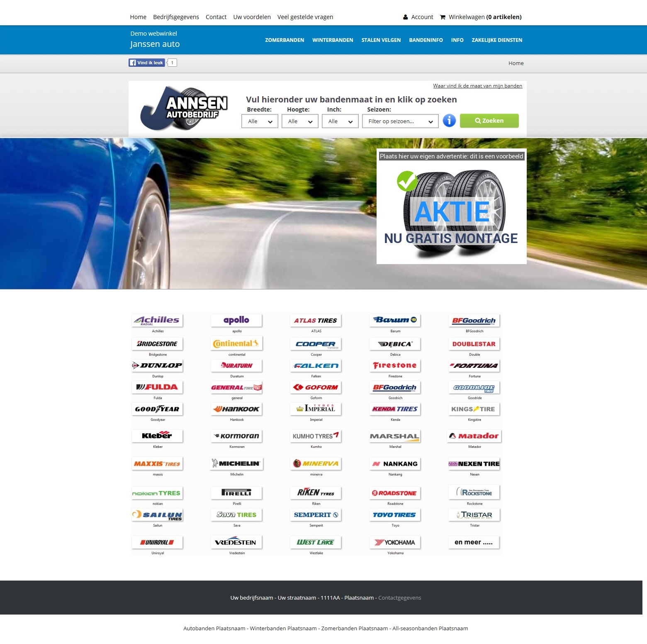Open the Hoogte height dropdown
Viewport: 647px width, 644px height.
[x=300, y=121]
